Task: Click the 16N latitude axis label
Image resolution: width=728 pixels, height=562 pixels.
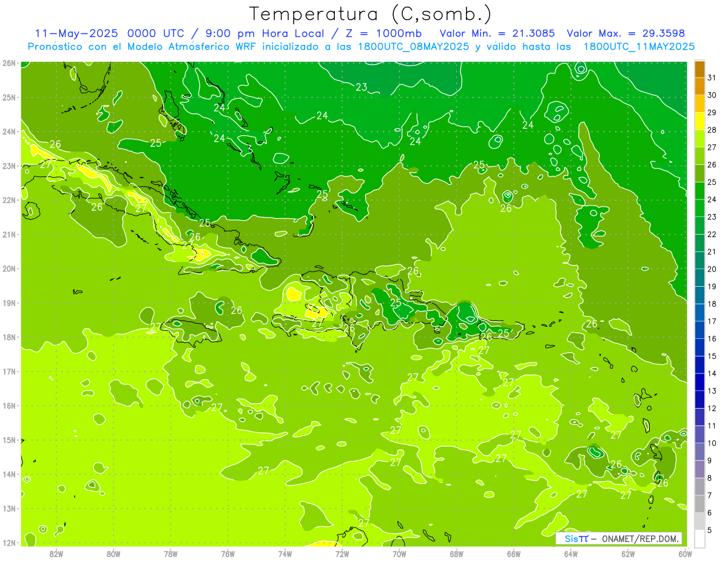Action: [9, 406]
